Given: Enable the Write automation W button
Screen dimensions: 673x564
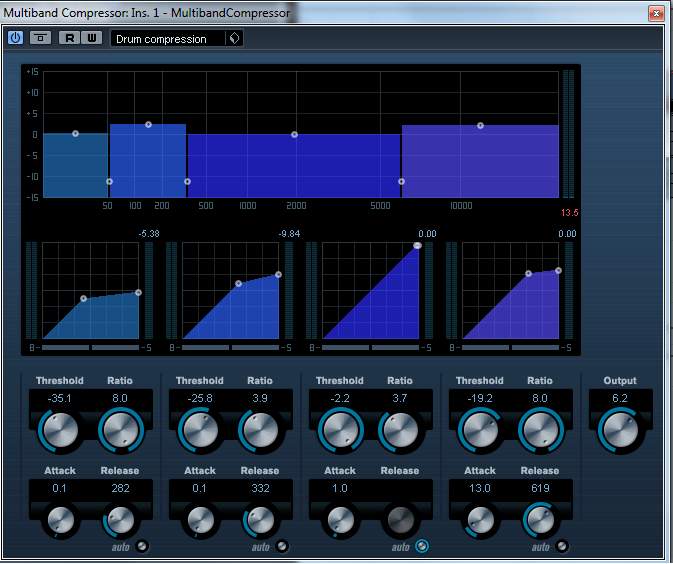Looking at the screenshot, I should pyautogui.click(x=92, y=38).
